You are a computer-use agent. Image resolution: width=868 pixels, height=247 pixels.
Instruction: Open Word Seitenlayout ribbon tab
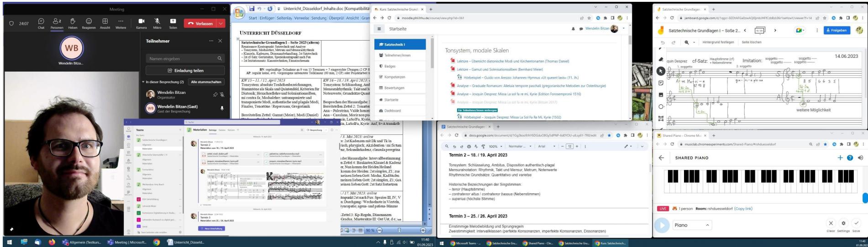click(284, 18)
